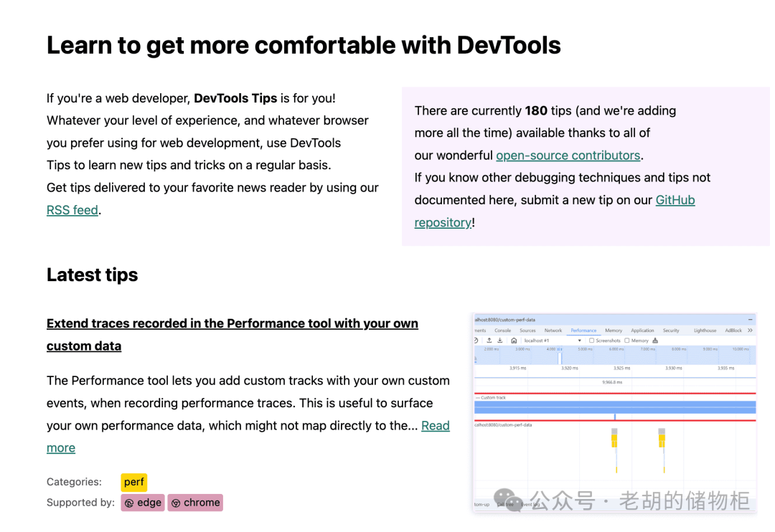Open the Application tab in the DevTools screenshot

coord(642,331)
